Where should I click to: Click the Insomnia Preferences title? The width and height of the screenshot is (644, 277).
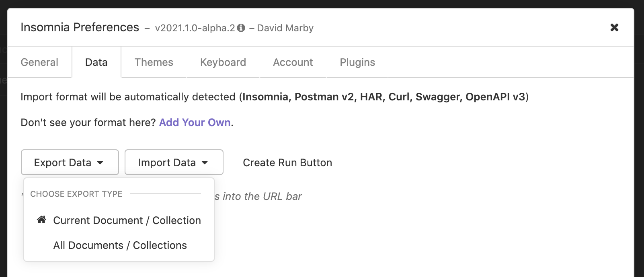click(80, 27)
